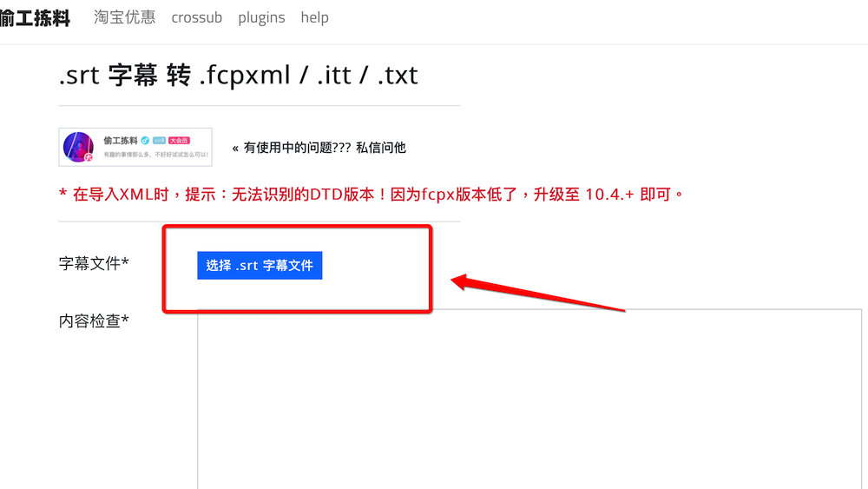This screenshot has height=489, width=868.
Task: Click the 选择 .srt 字幕文件 button
Action: coord(260,265)
